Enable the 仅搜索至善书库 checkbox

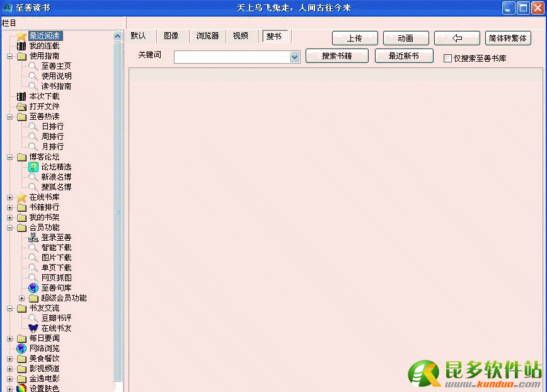click(447, 58)
